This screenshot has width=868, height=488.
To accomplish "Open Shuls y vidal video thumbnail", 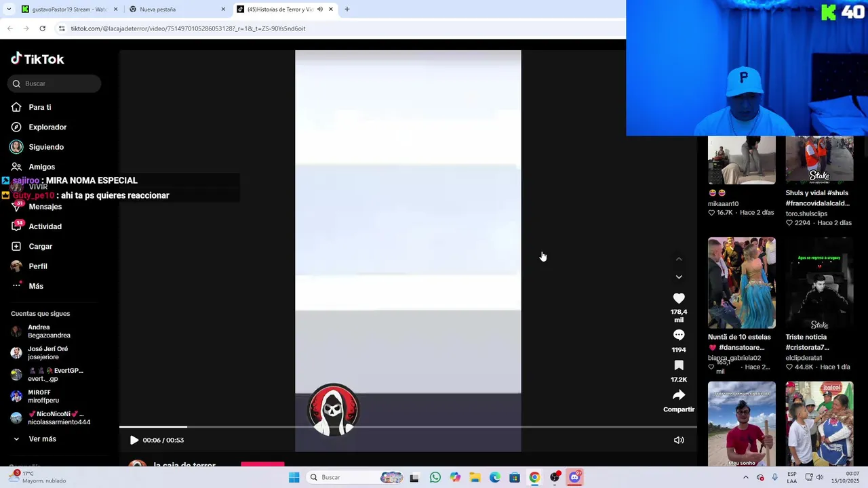I will tap(819, 160).
